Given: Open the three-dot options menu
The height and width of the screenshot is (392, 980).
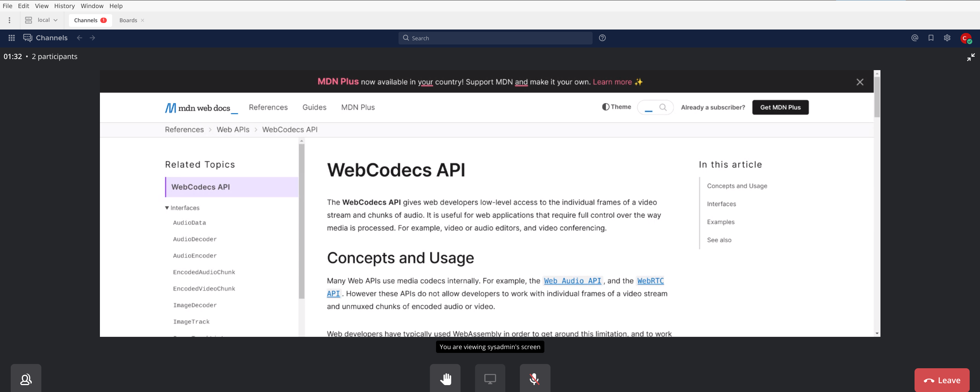Looking at the screenshot, I should 10,20.
